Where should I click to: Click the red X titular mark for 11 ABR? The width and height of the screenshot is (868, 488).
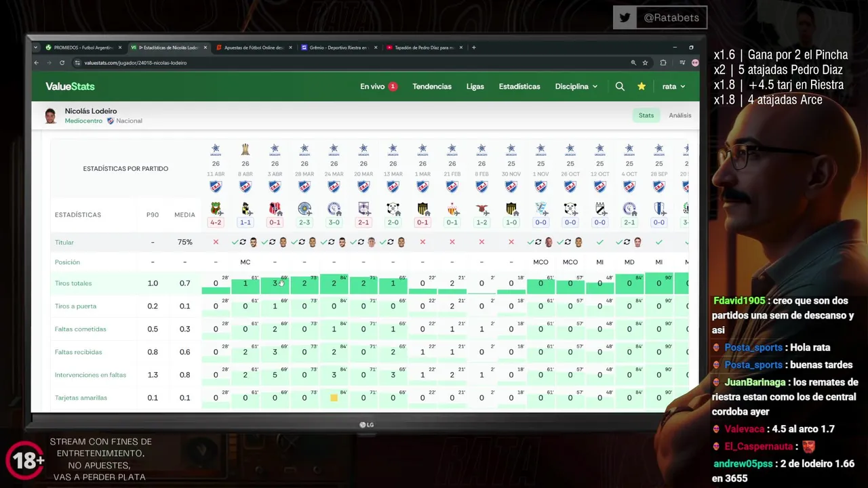click(x=216, y=242)
